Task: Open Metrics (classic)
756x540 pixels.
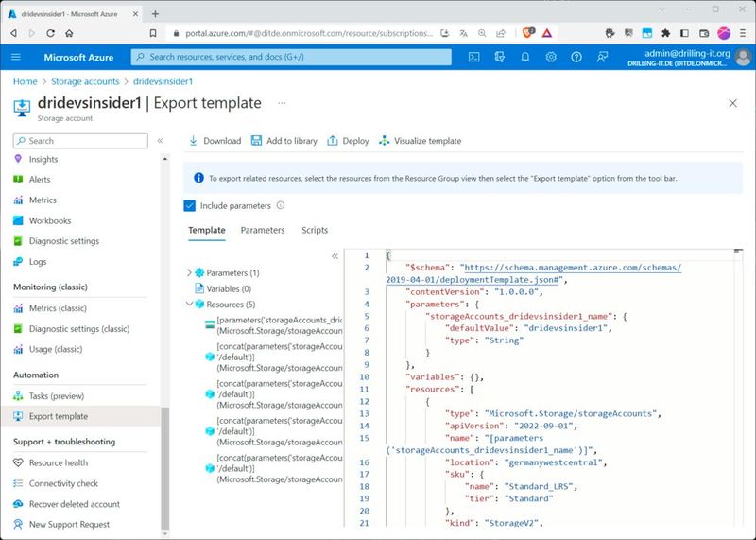Action: pyautogui.click(x=58, y=308)
